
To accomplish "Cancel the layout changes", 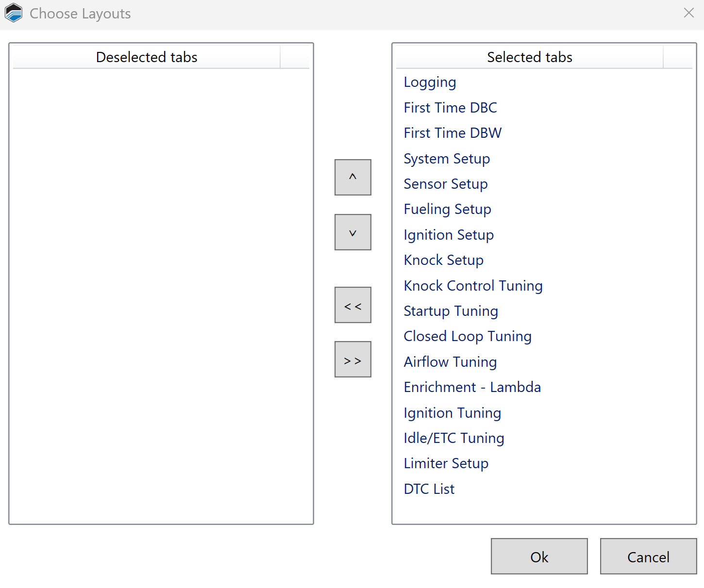I will [x=648, y=556].
